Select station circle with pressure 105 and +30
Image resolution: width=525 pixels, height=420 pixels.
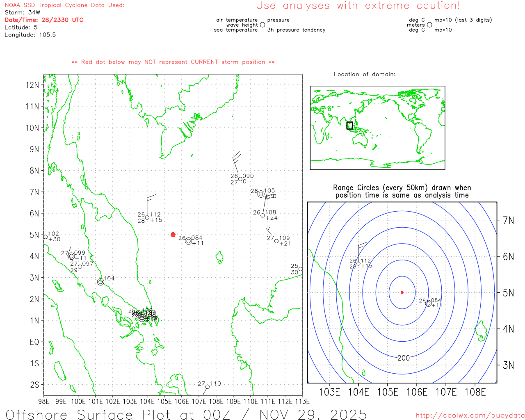[261, 194]
